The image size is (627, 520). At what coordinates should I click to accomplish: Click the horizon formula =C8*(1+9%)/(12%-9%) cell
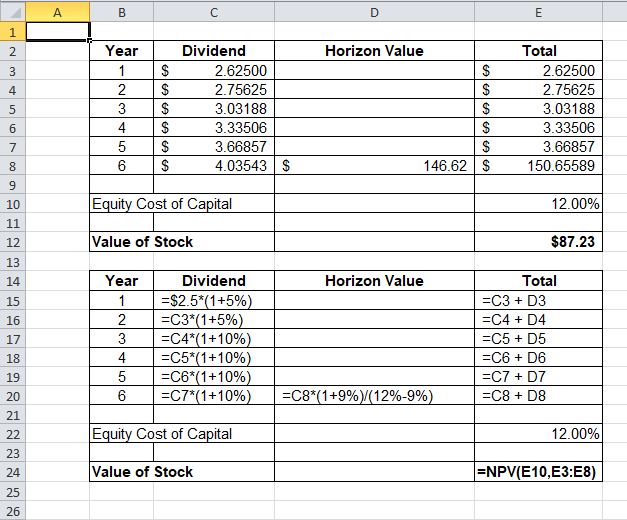[374, 396]
